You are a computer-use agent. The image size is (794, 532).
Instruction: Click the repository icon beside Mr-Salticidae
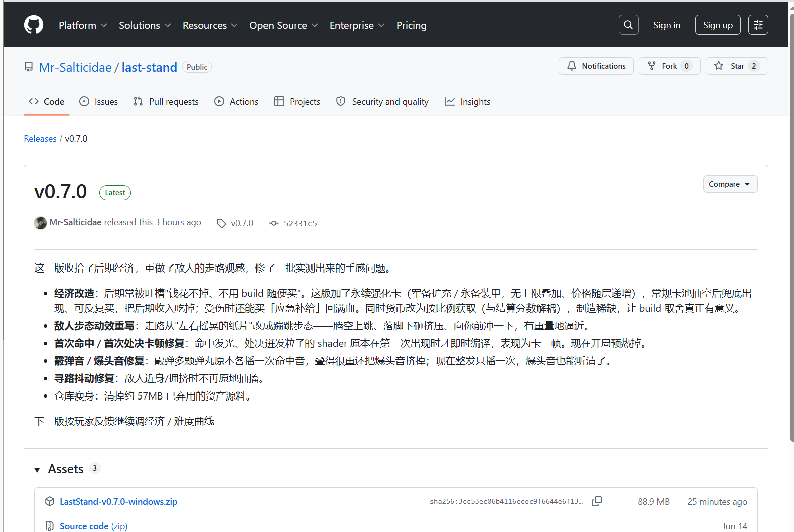pos(29,67)
